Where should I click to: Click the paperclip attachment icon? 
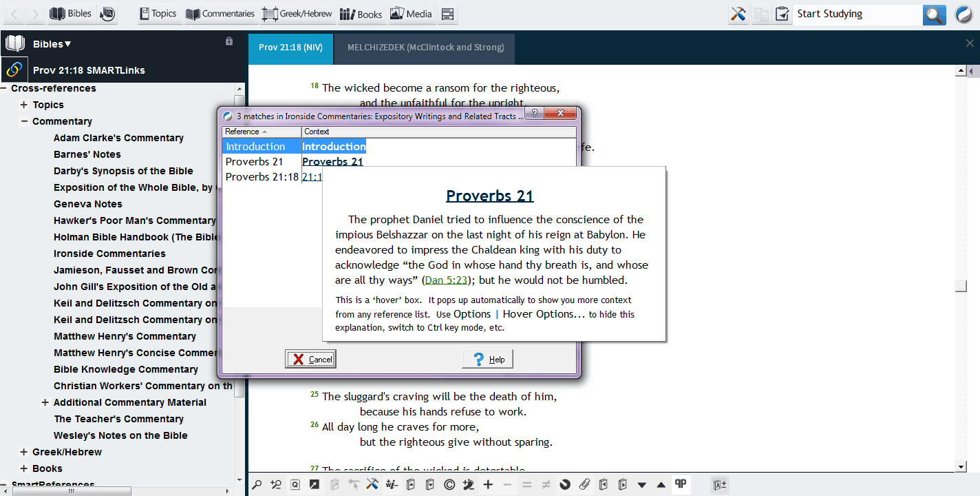pos(584,485)
